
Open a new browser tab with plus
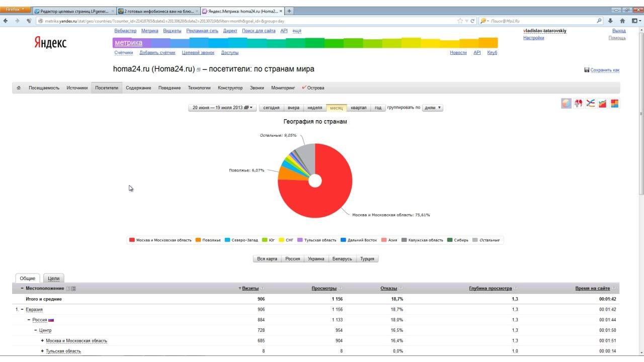(289, 11)
